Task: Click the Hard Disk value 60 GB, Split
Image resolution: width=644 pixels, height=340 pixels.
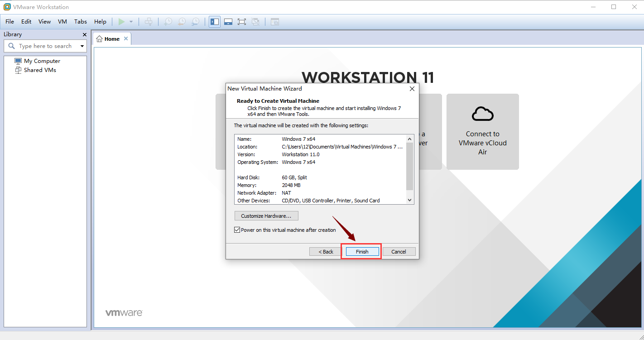Action: click(294, 177)
